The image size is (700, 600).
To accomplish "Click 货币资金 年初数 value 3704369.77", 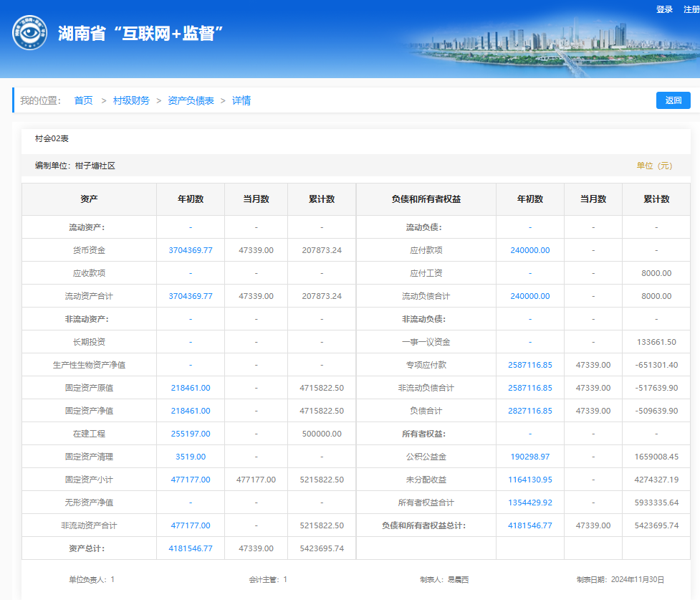I will (x=191, y=250).
